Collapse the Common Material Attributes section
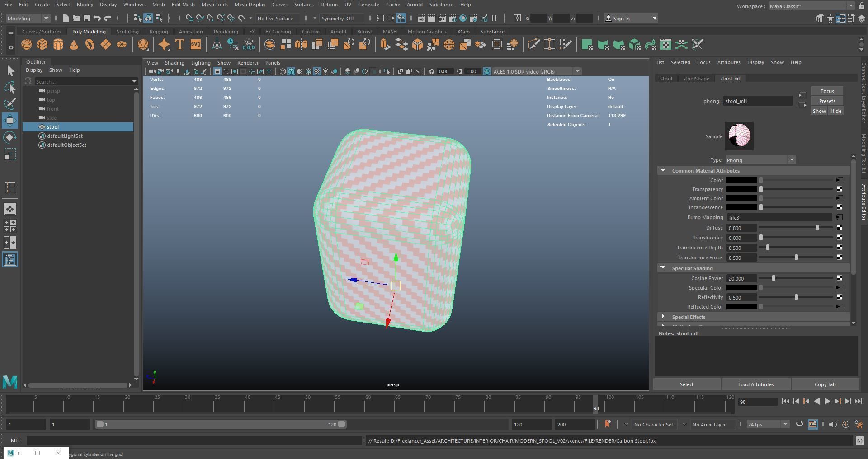This screenshot has width=868, height=459. [x=663, y=170]
